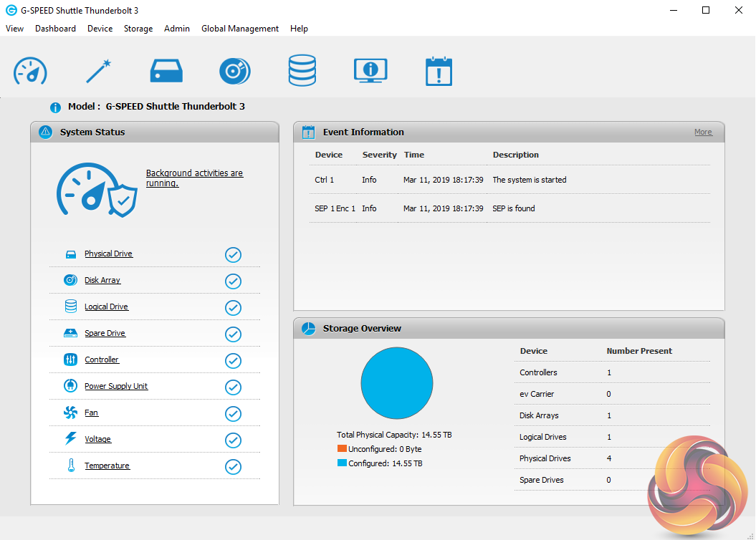This screenshot has width=756, height=540.
Task: Click the blue Configured legend swatch
Action: [x=342, y=463]
